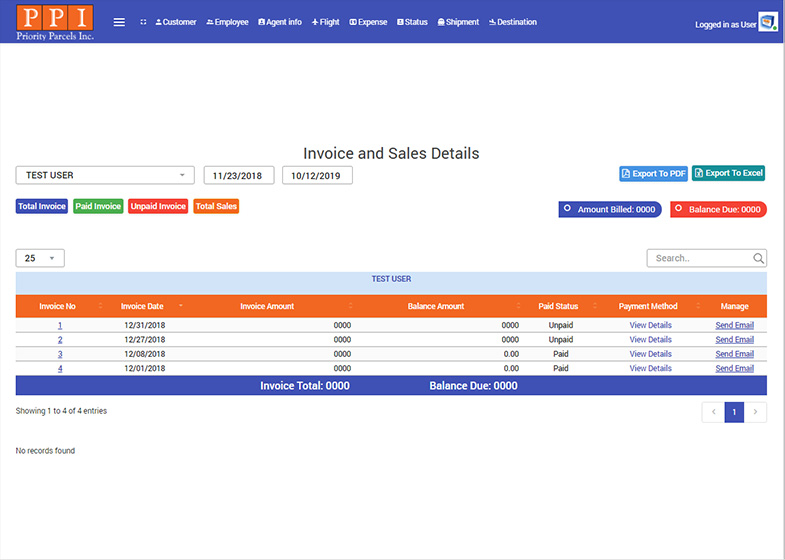Click 'Logged in as User' text
Screen dimensions: 785x560
point(725,25)
